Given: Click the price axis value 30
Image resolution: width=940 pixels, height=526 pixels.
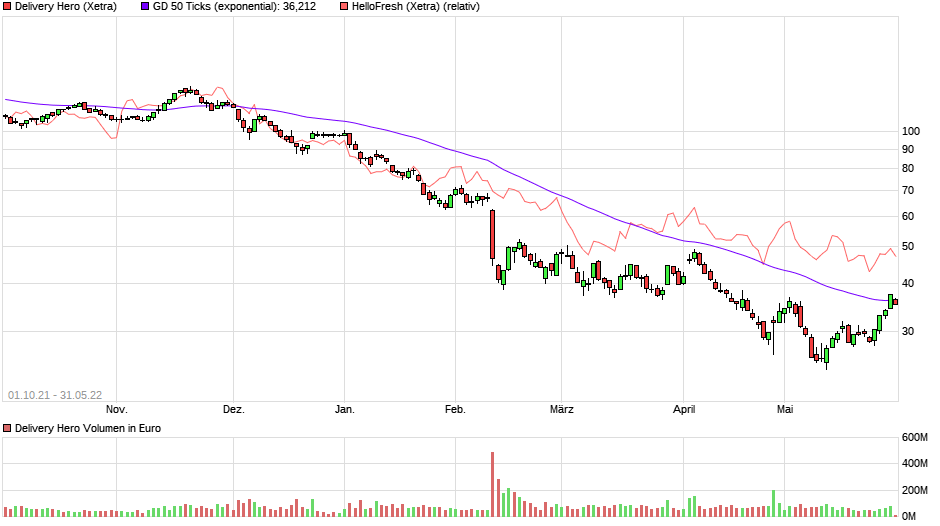Looking at the screenshot, I should pyautogui.click(x=908, y=332).
